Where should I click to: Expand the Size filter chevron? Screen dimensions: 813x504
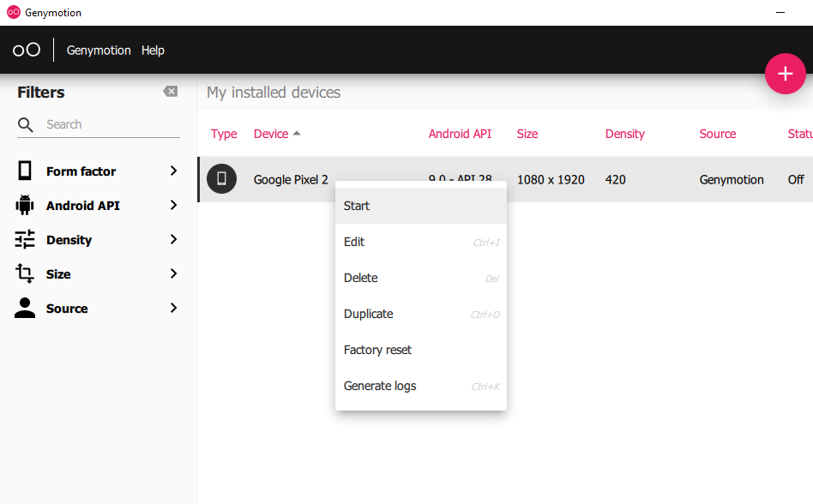173,273
